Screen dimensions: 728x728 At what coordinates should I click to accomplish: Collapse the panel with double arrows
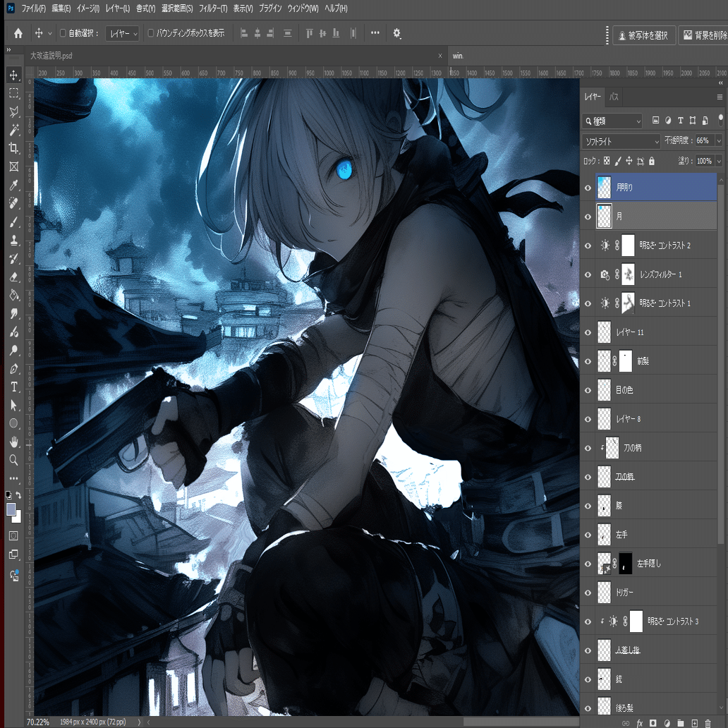720,83
